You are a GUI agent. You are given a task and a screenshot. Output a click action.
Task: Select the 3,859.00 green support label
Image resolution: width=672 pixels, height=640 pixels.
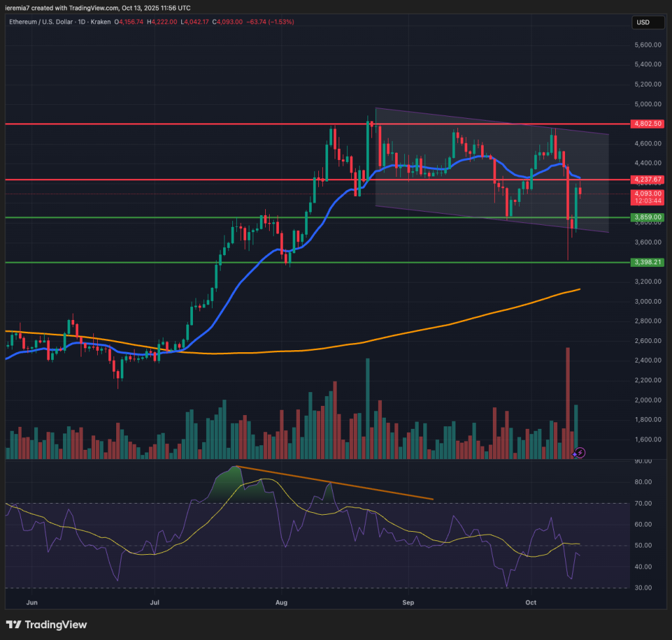tap(648, 217)
